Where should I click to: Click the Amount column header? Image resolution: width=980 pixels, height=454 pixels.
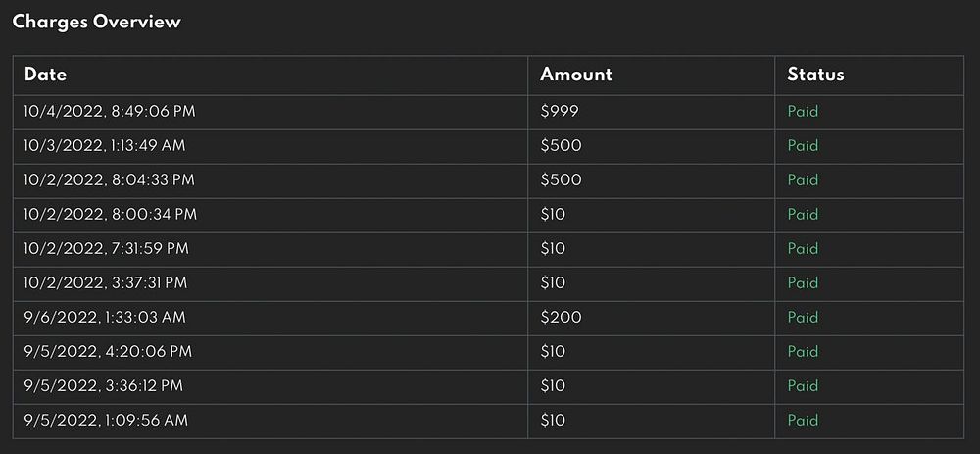[x=575, y=75]
